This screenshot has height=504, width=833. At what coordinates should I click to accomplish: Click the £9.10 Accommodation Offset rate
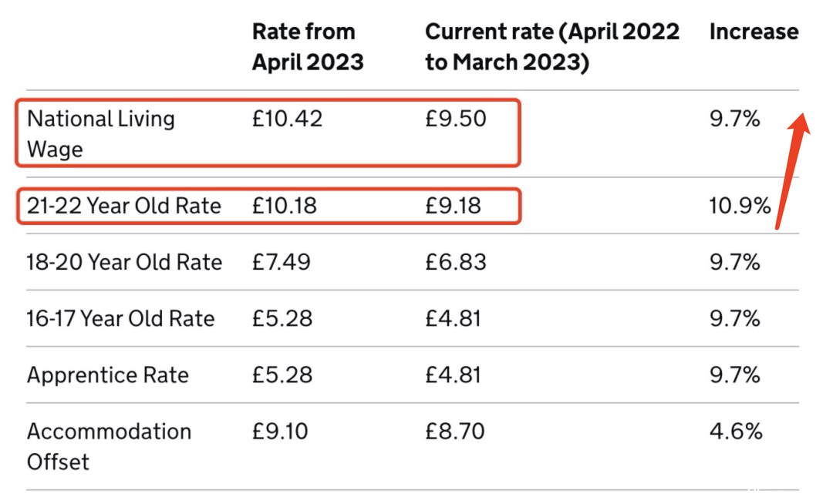click(x=280, y=432)
